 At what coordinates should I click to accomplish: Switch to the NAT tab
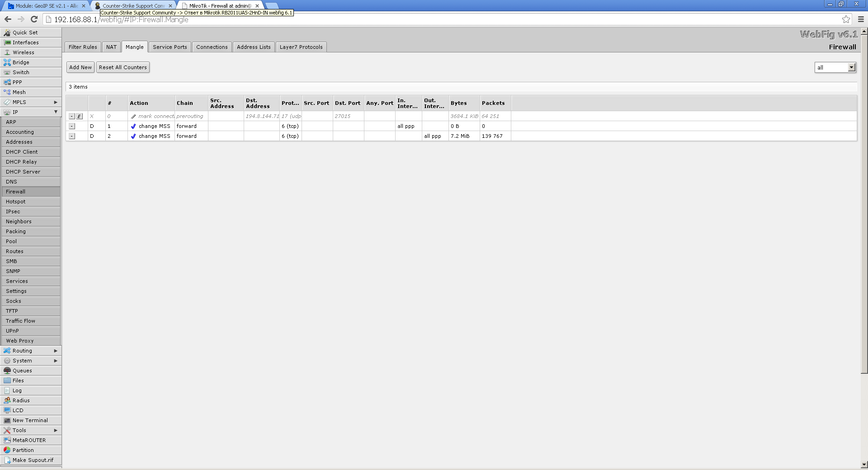point(111,47)
